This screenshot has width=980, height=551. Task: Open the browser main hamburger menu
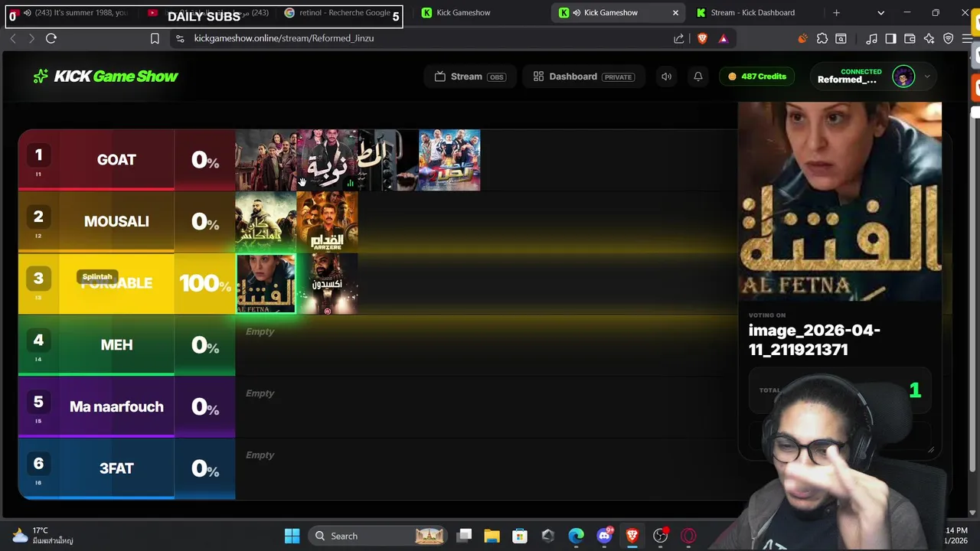tap(967, 38)
